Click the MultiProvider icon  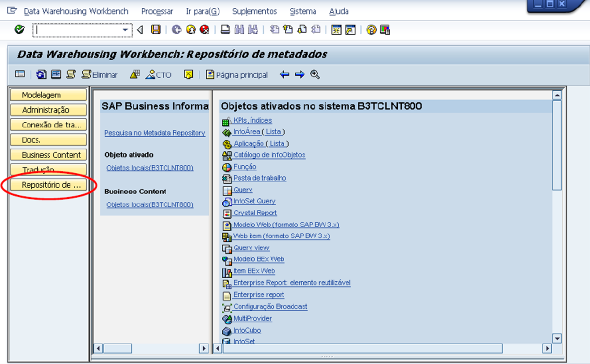click(x=227, y=319)
